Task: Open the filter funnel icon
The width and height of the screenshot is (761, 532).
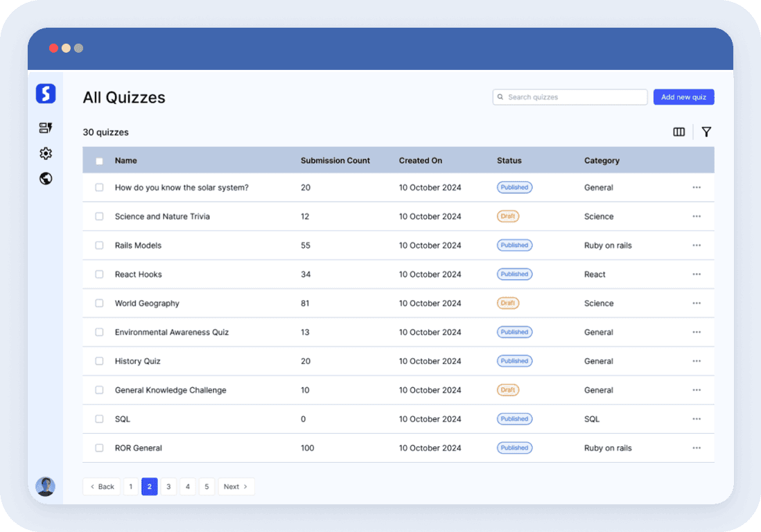Action: [x=706, y=132]
